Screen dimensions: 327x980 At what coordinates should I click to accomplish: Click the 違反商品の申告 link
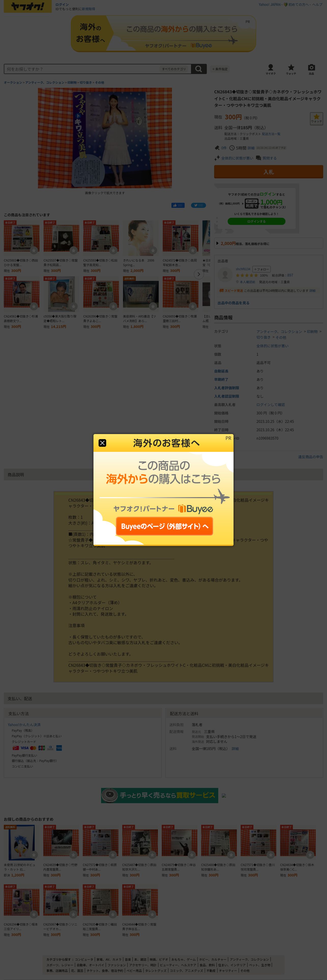pos(310,457)
